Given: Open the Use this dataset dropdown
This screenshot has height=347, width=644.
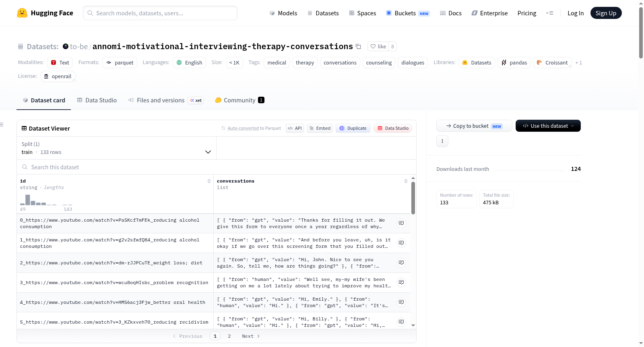Looking at the screenshot, I should [x=548, y=126].
